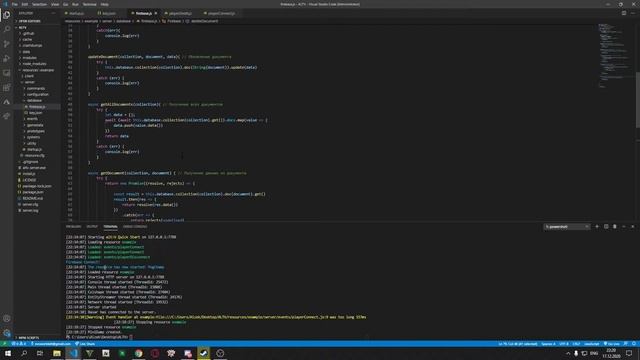The height and width of the screenshot is (360, 640).
Task: Switch ENG input language indicator
Action: coord(594,353)
